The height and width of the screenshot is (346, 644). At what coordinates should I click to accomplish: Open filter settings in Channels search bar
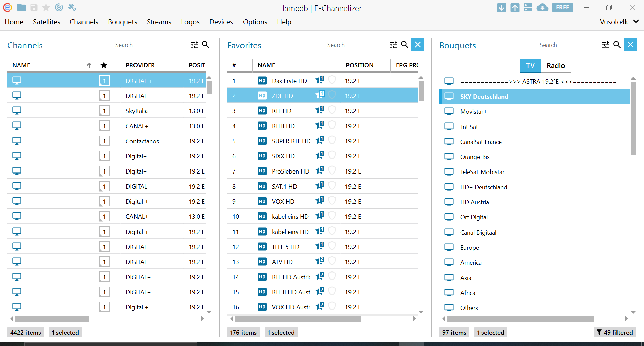(x=195, y=45)
